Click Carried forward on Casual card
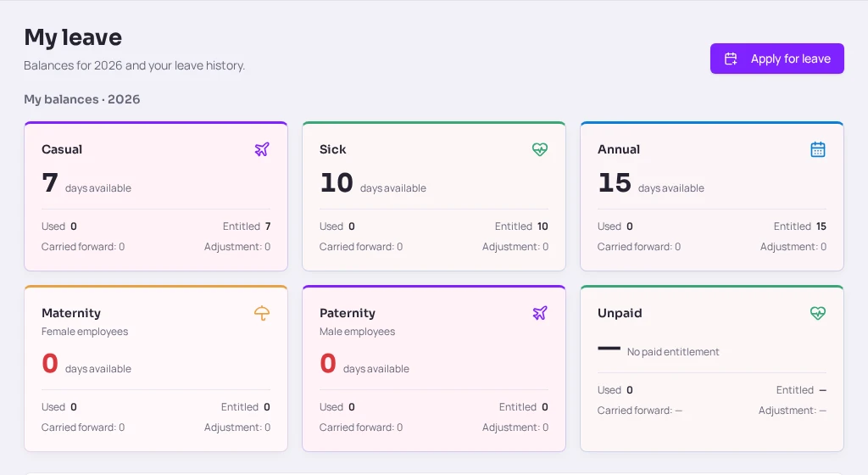This screenshot has height=475, width=868. click(83, 247)
